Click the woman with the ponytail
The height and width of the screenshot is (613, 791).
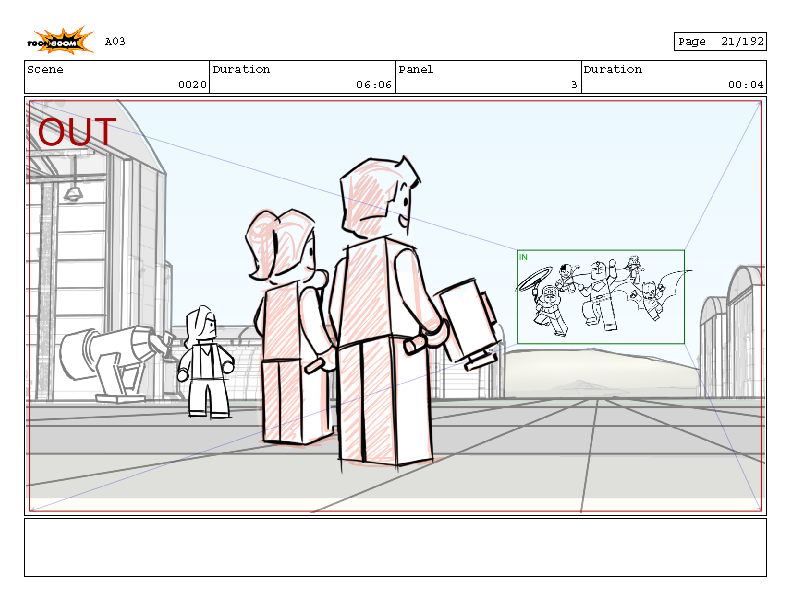pos(295,328)
